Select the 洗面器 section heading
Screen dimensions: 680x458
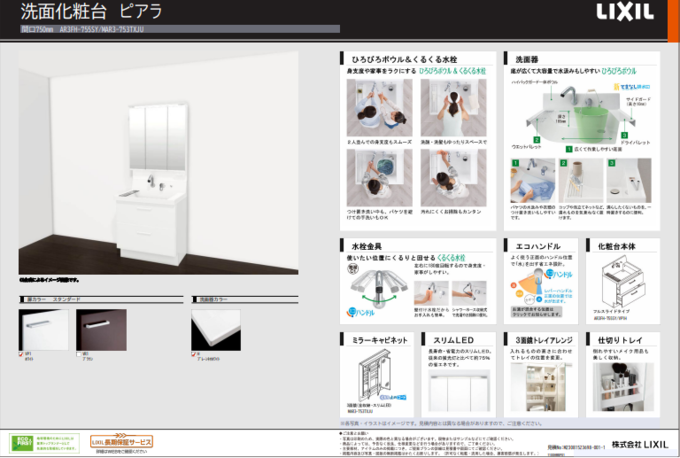tap(527, 59)
